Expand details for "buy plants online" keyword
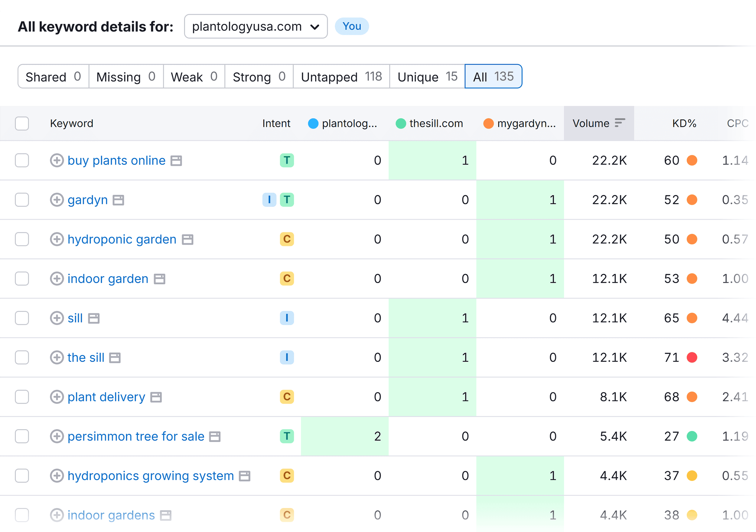 57,160
